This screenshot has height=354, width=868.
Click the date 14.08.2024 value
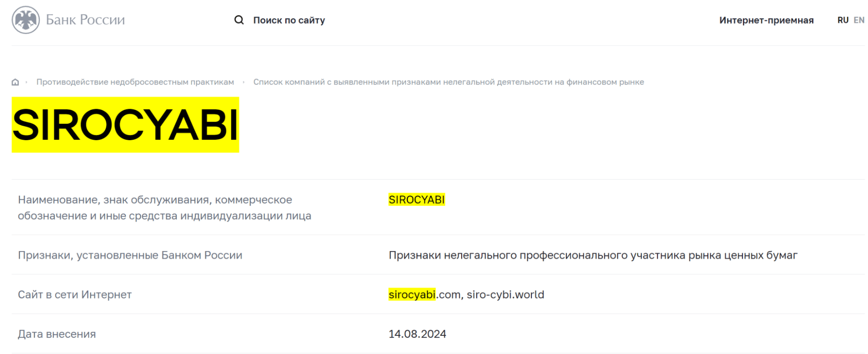(417, 334)
